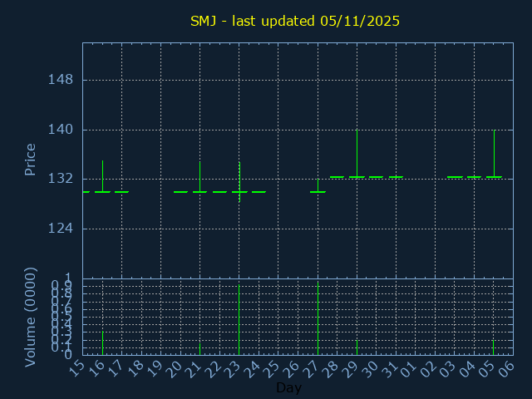Click the chart title 'SMJ - last updated 05/11/2025'

pyautogui.click(x=295, y=21)
